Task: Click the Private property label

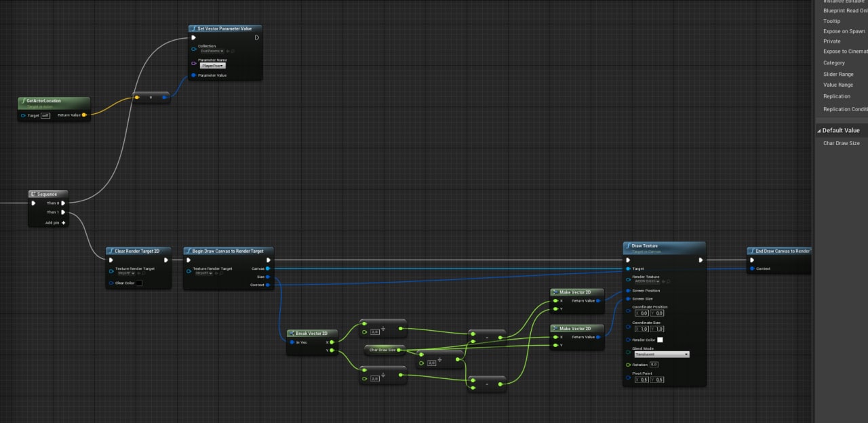Action: (x=831, y=41)
